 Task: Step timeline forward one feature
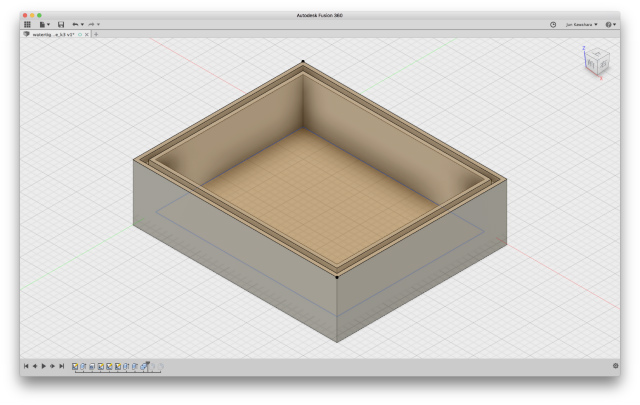[x=52, y=366]
